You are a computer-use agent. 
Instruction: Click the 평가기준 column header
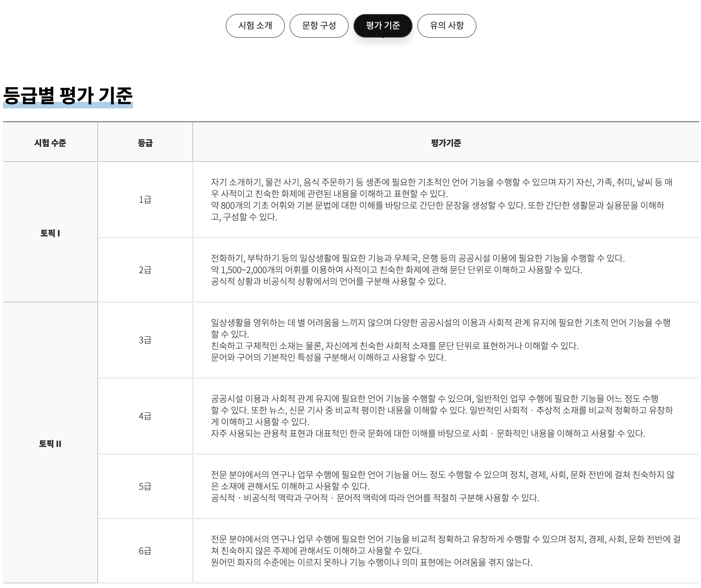point(446,143)
